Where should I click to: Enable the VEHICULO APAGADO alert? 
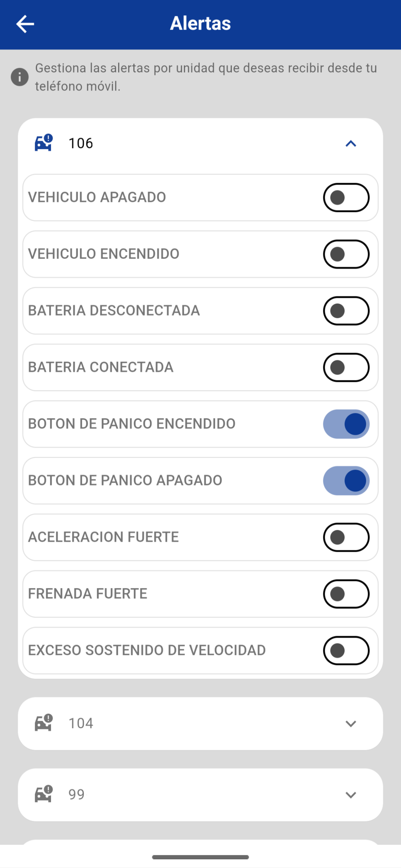[x=346, y=197]
